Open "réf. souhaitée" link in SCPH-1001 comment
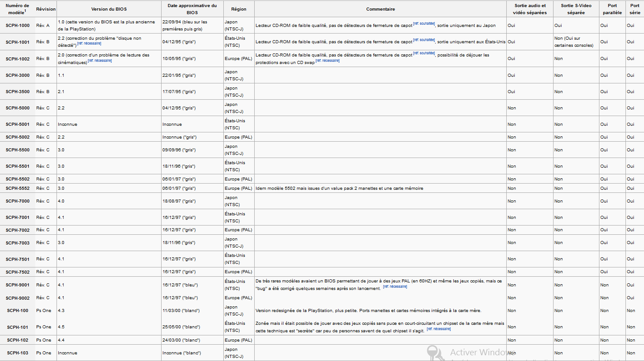The image size is (644, 361). tap(424, 40)
